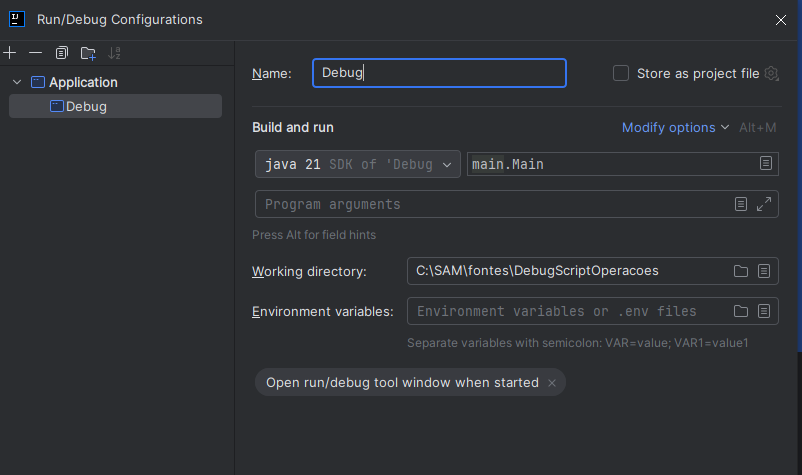Select the Debug configuration entry

coord(116,106)
